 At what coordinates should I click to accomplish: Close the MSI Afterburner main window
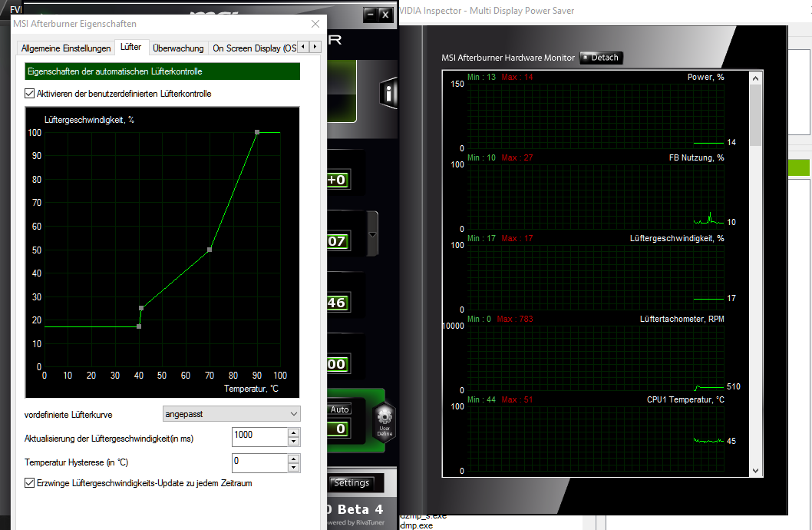click(x=385, y=15)
